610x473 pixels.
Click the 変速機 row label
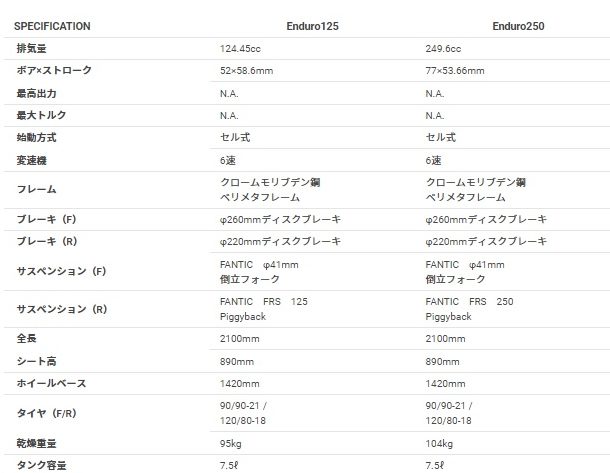[31, 160]
